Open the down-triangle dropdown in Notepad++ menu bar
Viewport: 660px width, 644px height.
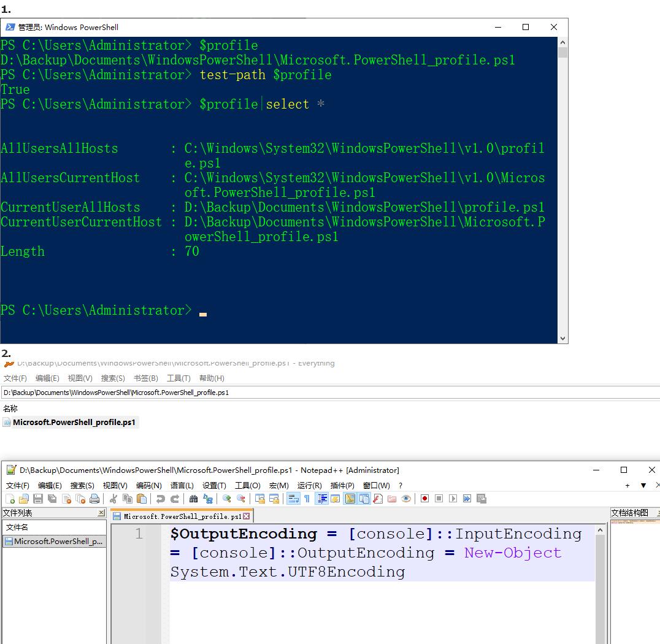pos(643,485)
